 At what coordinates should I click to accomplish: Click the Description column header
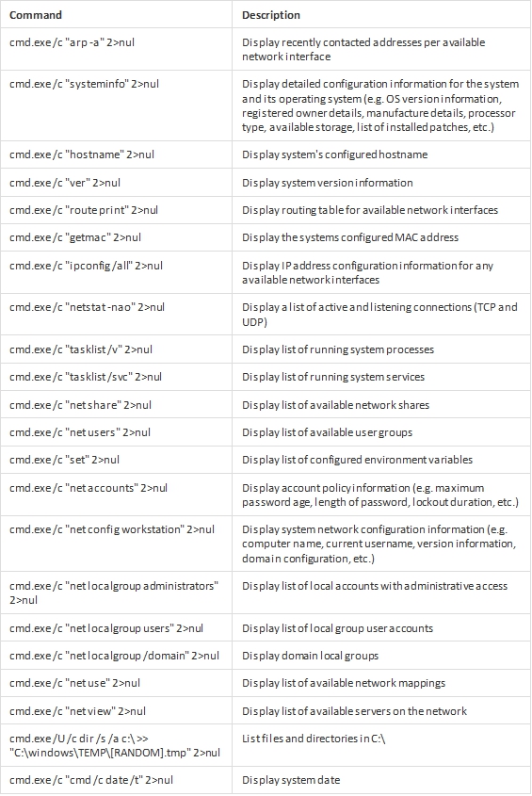[381, 15]
